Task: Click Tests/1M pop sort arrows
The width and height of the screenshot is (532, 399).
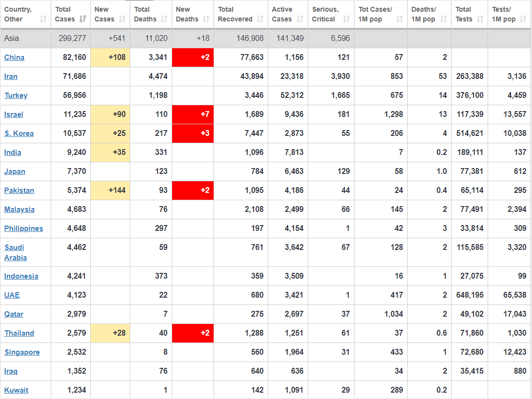Action: (x=523, y=19)
